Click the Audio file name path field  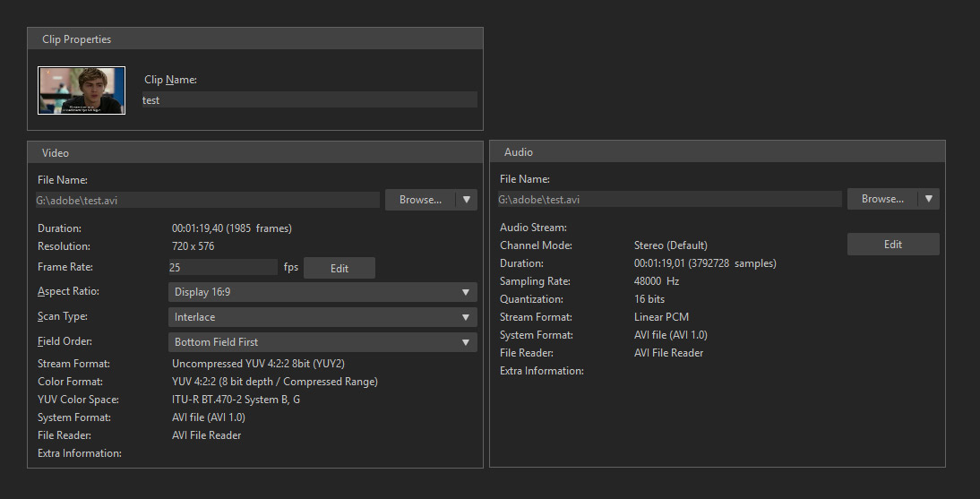tap(668, 200)
